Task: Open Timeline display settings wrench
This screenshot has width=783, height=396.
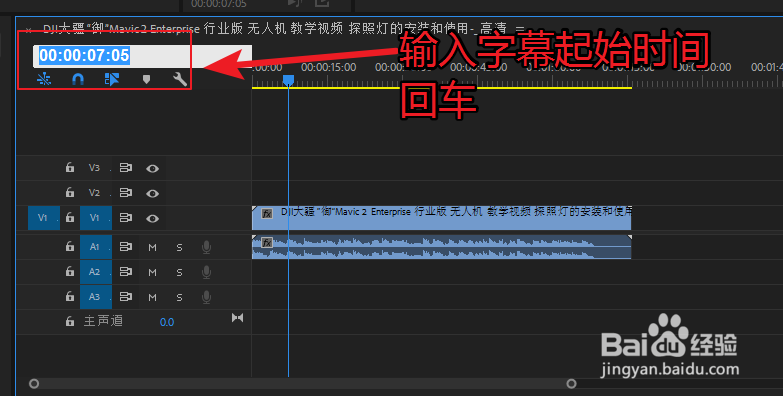Action: (180, 79)
